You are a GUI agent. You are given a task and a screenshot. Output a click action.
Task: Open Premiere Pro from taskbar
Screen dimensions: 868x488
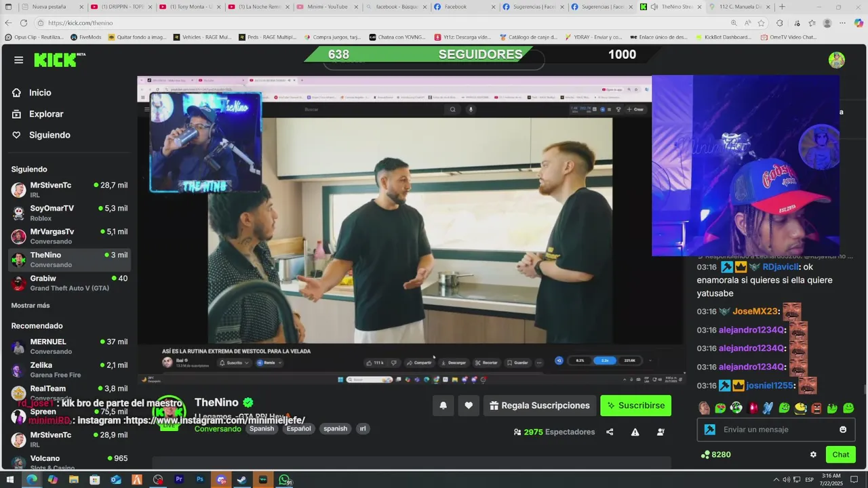[x=179, y=480]
